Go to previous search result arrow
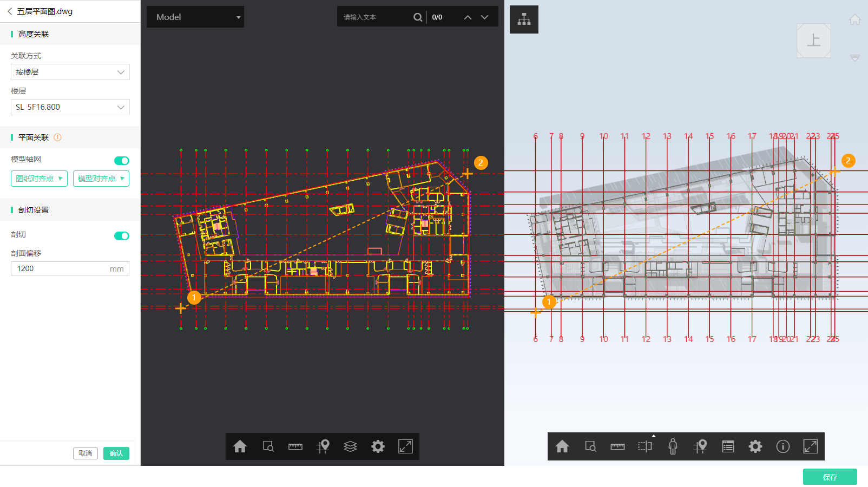 [x=468, y=17]
